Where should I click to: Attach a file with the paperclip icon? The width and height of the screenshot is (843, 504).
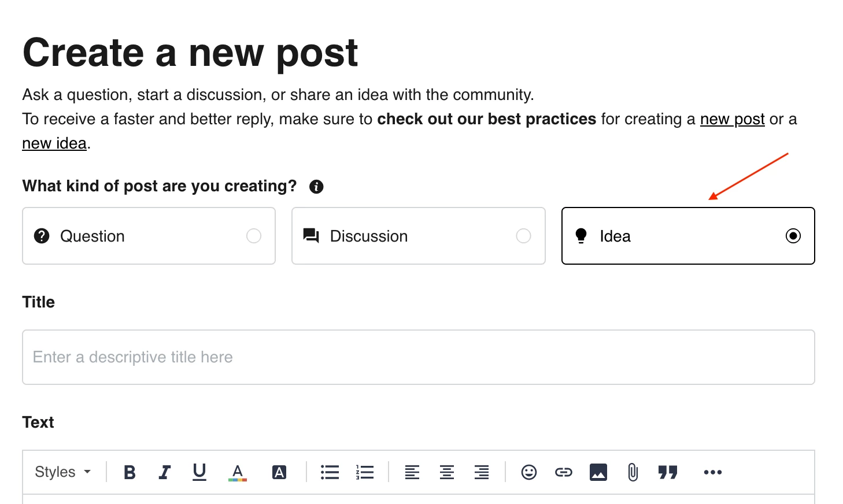click(x=633, y=472)
